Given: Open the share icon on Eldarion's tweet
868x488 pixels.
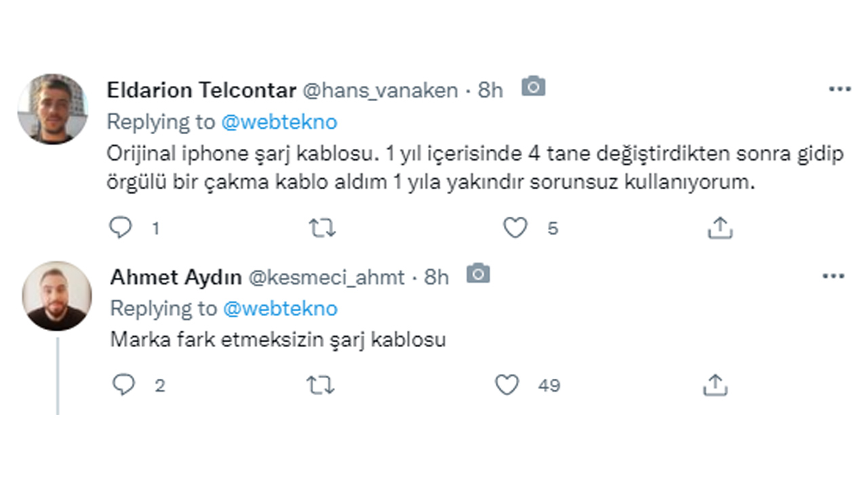Looking at the screenshot, I should tap(719, 228).
